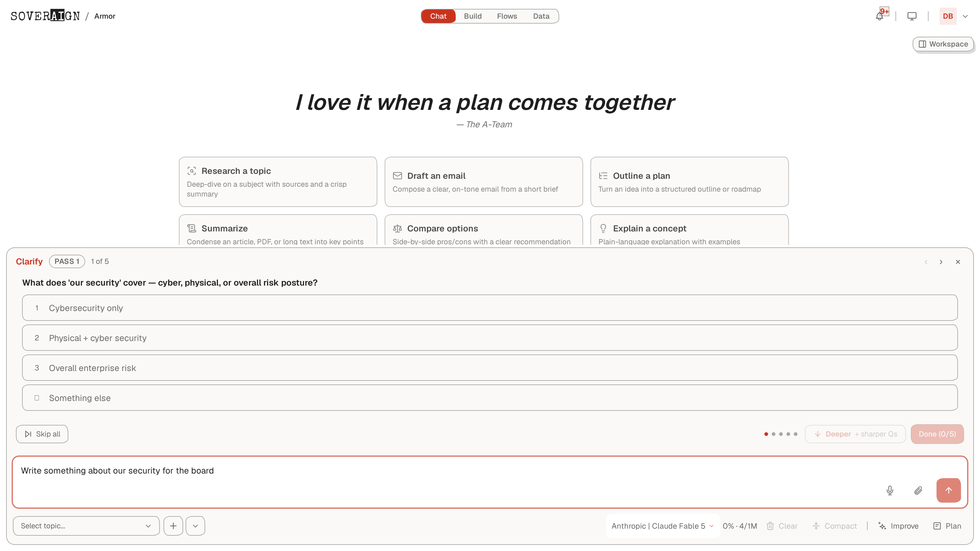Go to previous clarify question arrow
The image size is (980, 551).
pyautogui.click(x=926, y=262)
